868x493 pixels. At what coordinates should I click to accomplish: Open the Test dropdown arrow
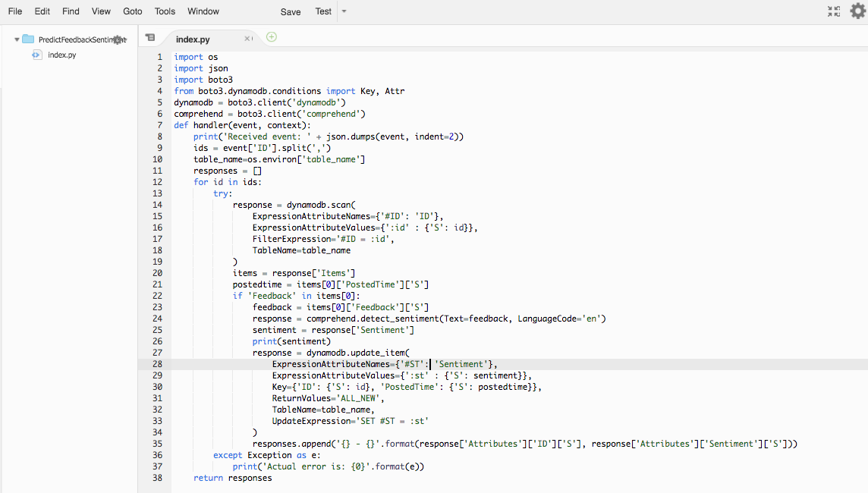[x=344, y=11]
